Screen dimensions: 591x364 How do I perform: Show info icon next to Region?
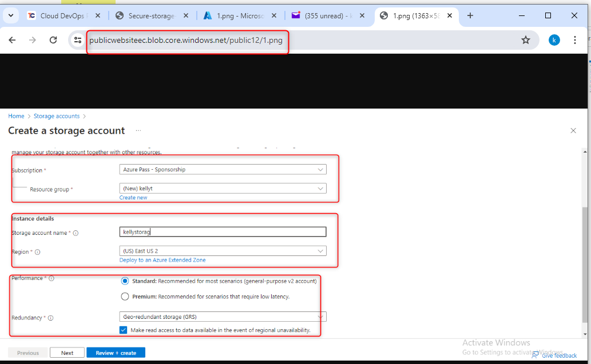click(37, 252)
